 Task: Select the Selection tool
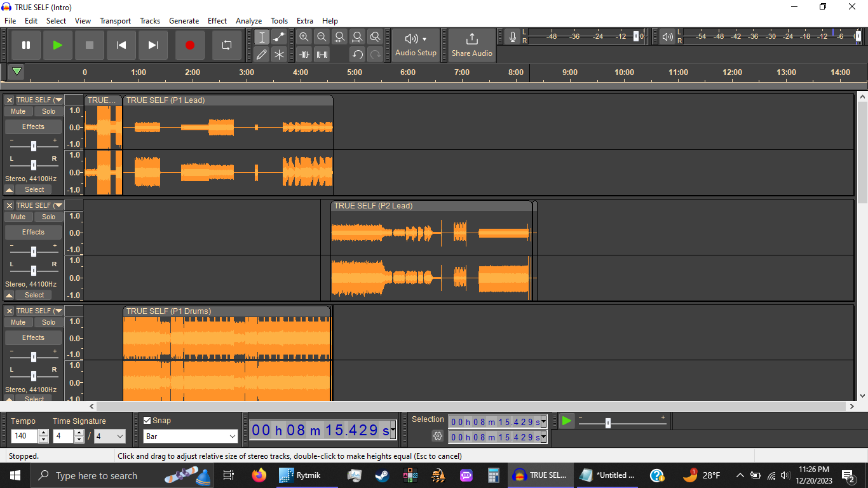pyautogui.click(x=262, y=37)
